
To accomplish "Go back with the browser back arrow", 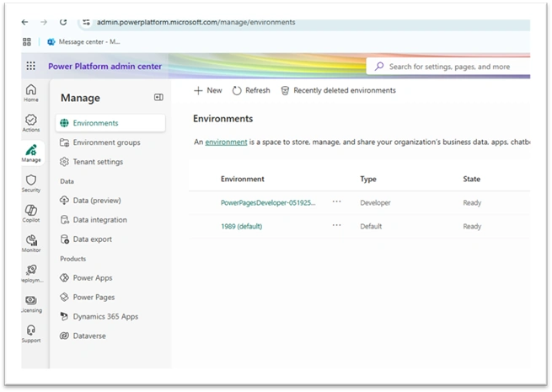I will tap(24, 22).
